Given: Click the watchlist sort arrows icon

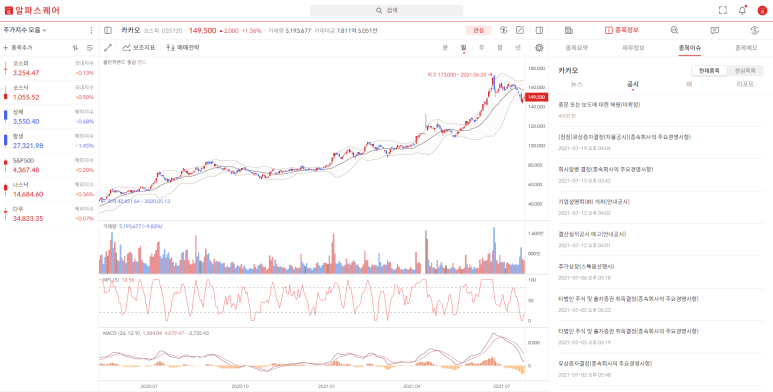Looking at the screenshot, I should click(75, 48).
